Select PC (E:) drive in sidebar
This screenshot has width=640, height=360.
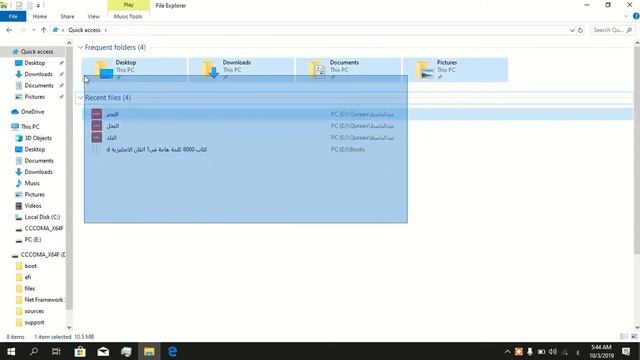[x=33, y=240]
